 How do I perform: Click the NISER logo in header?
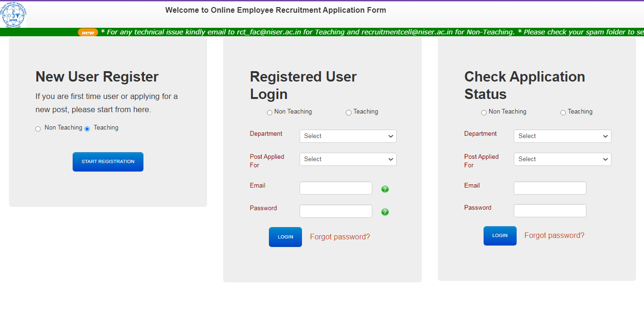pyautogui.click(x=14, y=15)
